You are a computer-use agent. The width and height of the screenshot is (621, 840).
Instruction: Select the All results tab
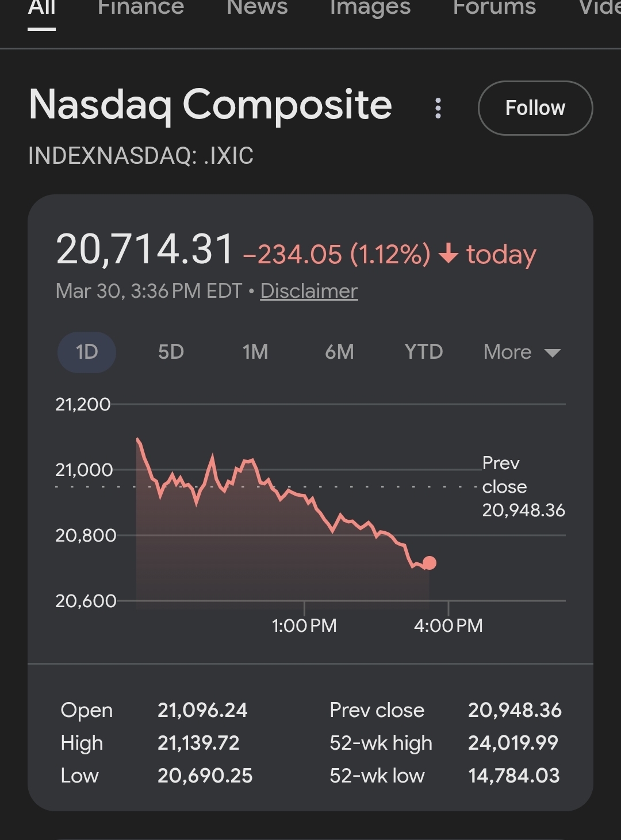click(42, 8)
